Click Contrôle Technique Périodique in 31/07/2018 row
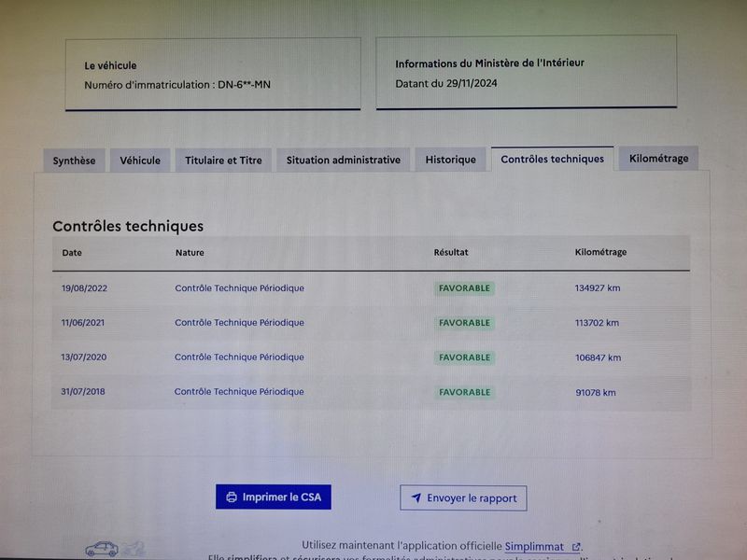The image size is (747, 560). point(239,391)
